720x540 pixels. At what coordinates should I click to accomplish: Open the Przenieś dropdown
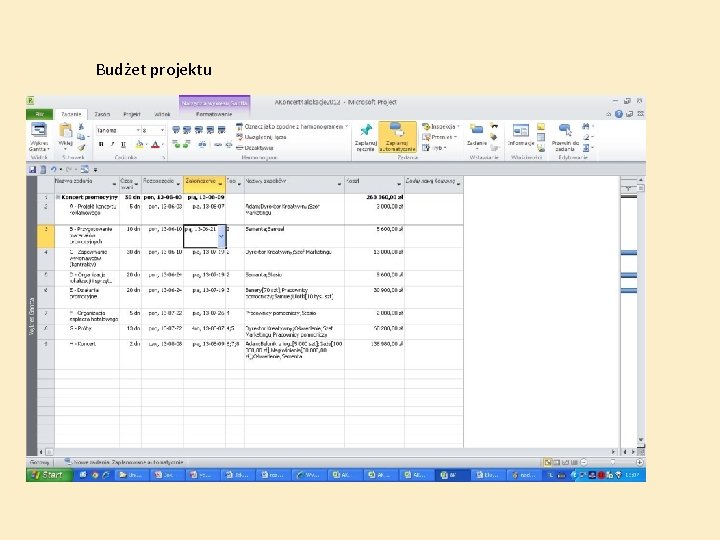pos(439,137)
